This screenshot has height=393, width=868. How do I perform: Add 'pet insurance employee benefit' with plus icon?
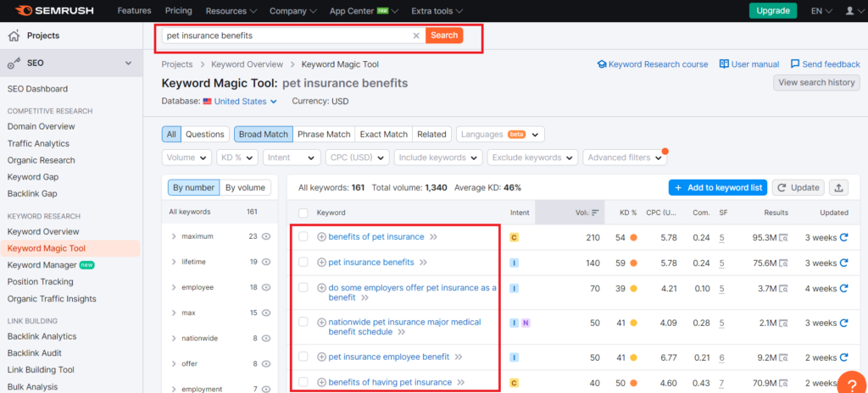point(321,357)
